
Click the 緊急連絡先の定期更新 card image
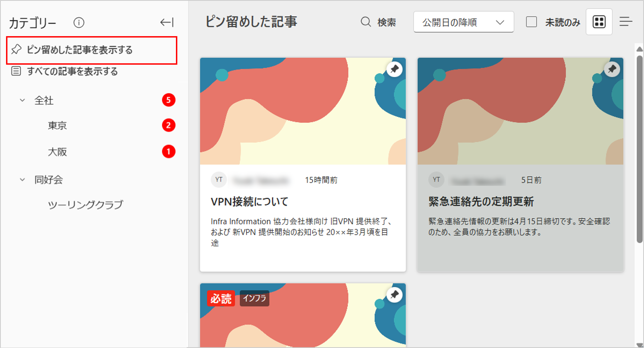(x=520, y=111)
